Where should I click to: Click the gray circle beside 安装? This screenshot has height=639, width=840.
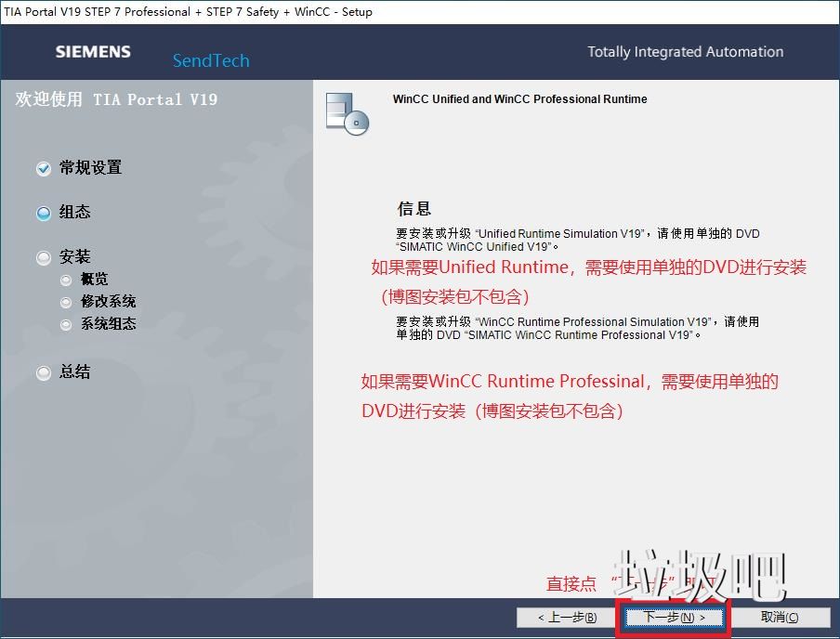43,257
